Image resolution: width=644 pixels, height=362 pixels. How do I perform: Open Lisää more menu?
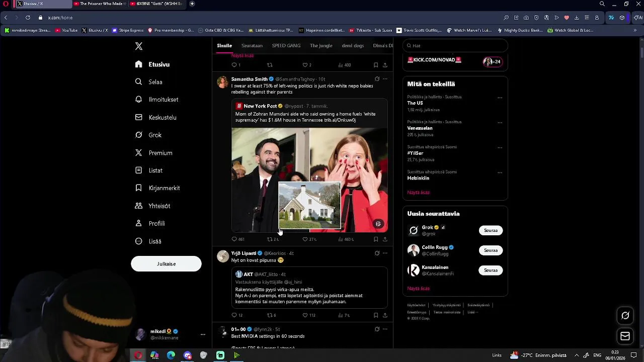click(x=148, y=241)
